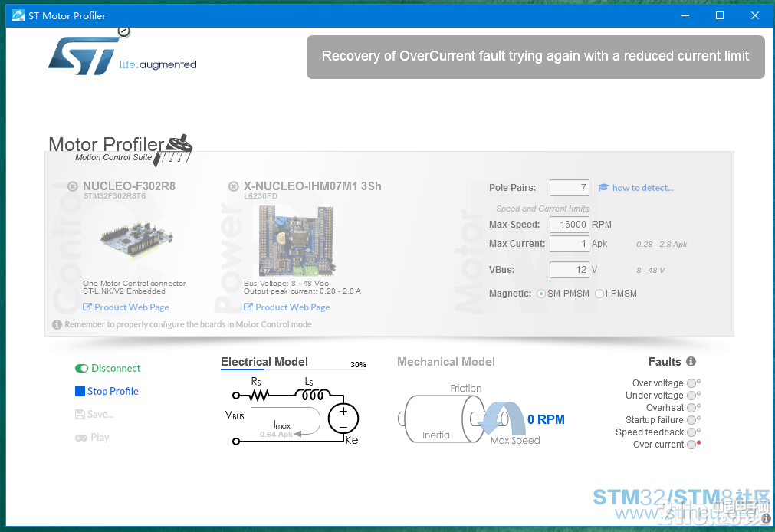Click the 0.64 Apk current value

(x=276, y=434)
